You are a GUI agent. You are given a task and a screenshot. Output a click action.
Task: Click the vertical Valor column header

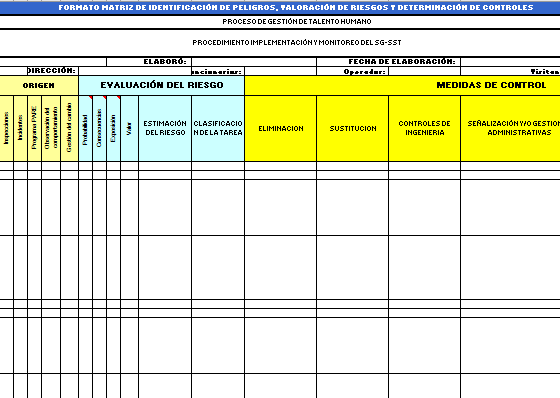(129, 128)
